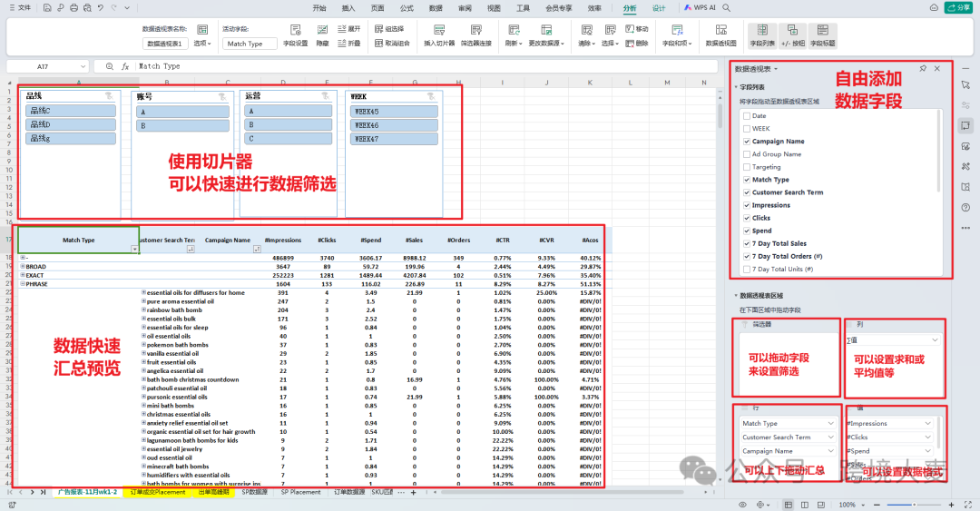The width and height of the screenshot is (980, 511).
Task: Check the Targeting field checkbox
Action: [747, 167]
